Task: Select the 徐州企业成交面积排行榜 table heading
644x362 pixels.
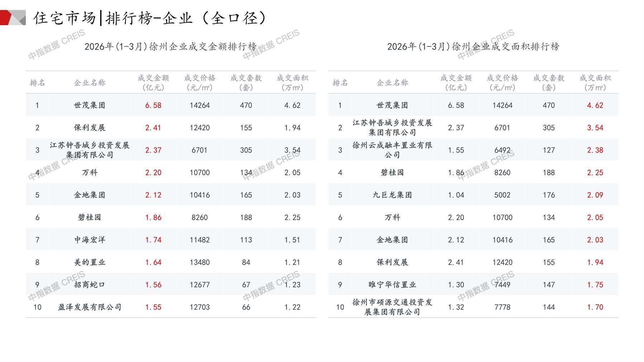Action: pos(473,47)
